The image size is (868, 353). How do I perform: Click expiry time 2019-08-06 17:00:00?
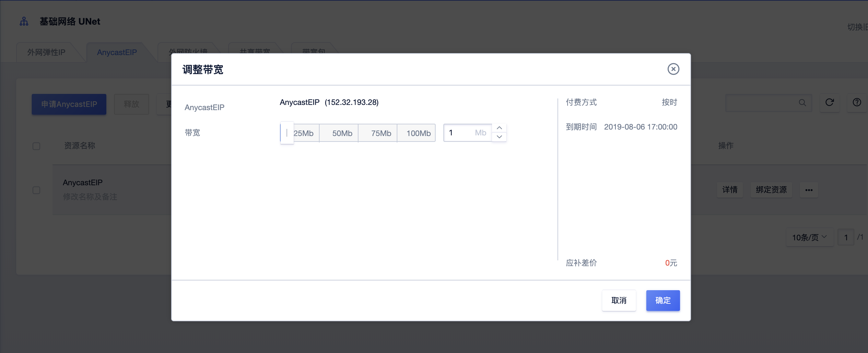640,127
